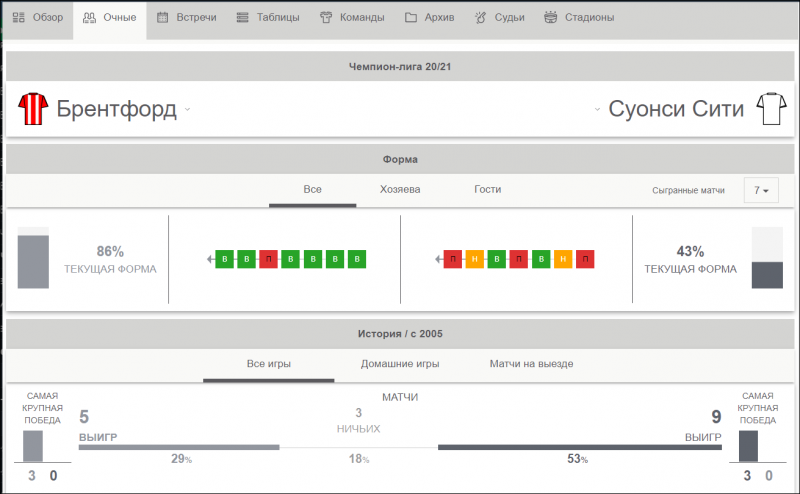
Task: Expand the Брентфорд team dropdown
Action: coord(187,109)
